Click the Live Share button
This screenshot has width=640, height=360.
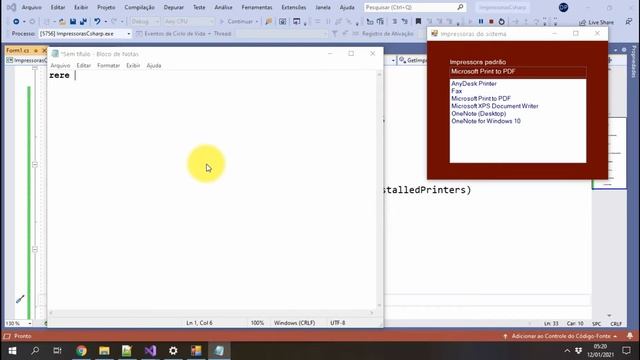click(596, 22)
